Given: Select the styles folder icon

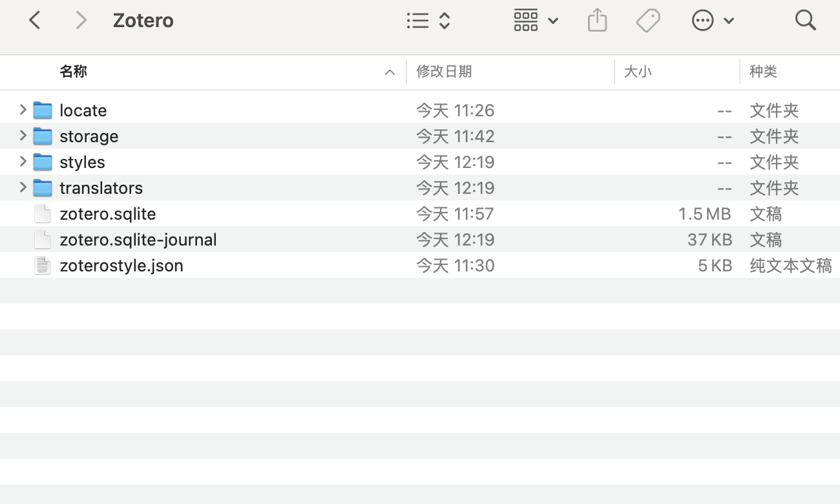Looking at the screenshot, I should coord(43,162).
